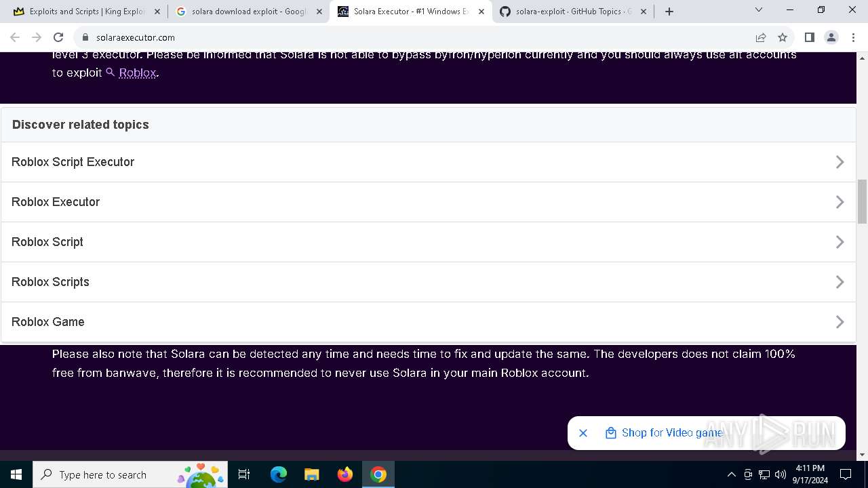The height and width of the screenshot is (488, 868).
Task: Open File Explorer from taskbar
Action: click(x=312, y=474)
